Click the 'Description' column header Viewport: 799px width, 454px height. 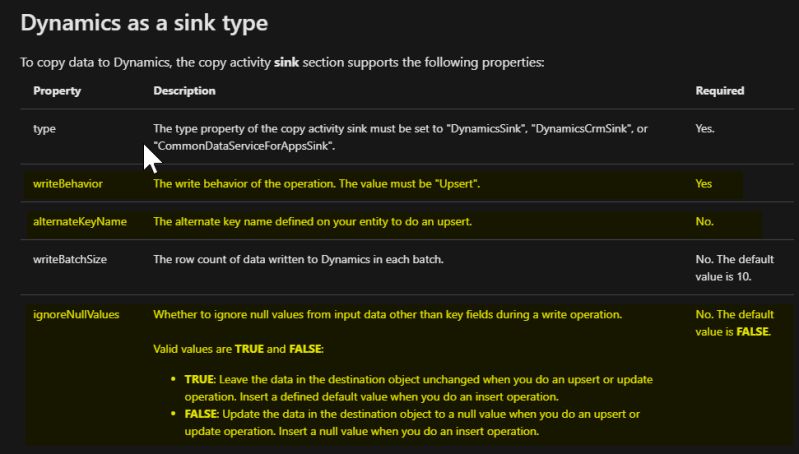184,91
